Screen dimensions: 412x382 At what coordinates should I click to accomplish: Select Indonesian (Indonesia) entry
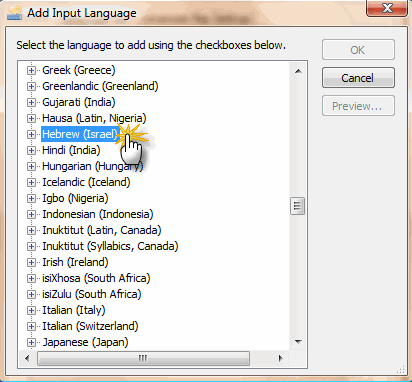[x=98, y=214]
